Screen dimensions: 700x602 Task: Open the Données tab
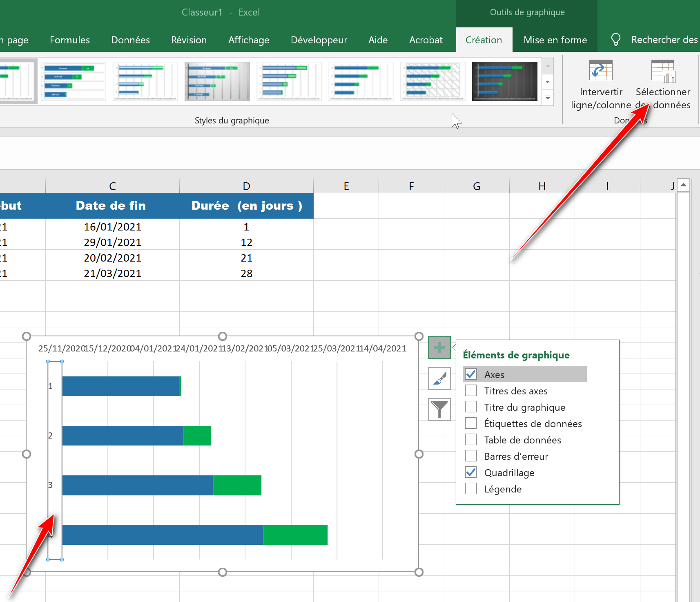130,40
